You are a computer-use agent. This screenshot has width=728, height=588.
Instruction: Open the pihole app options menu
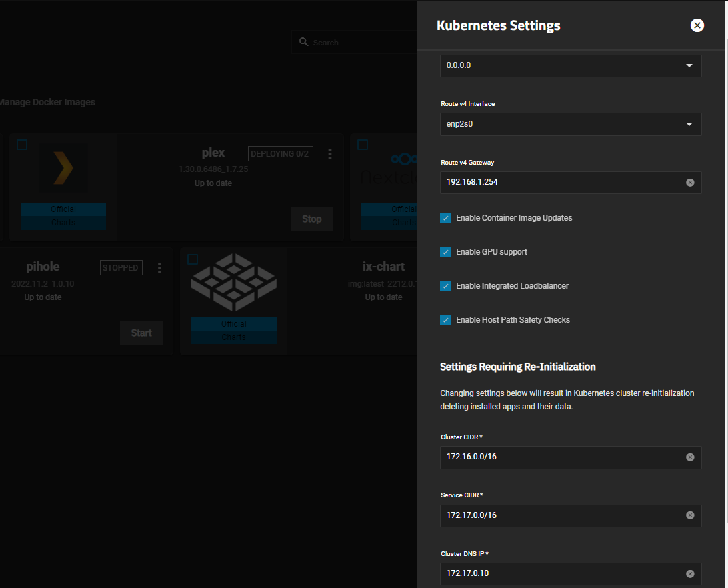pos(159,267)
